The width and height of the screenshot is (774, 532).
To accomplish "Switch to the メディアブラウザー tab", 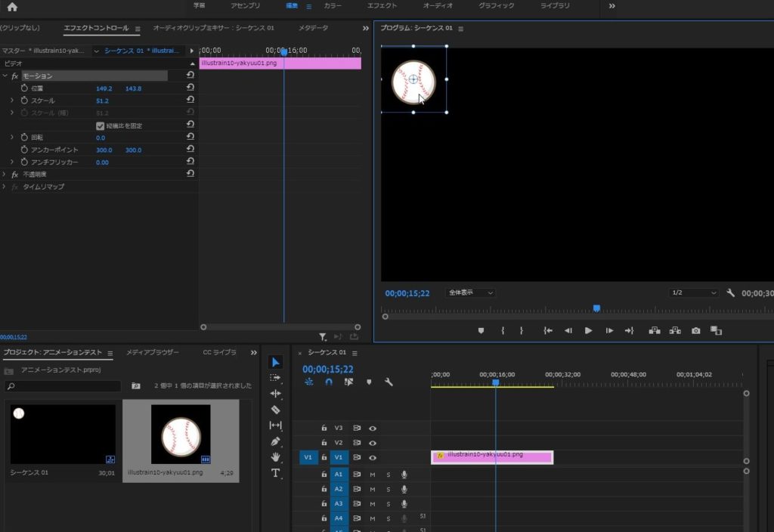I will click(x=152, y=353).
